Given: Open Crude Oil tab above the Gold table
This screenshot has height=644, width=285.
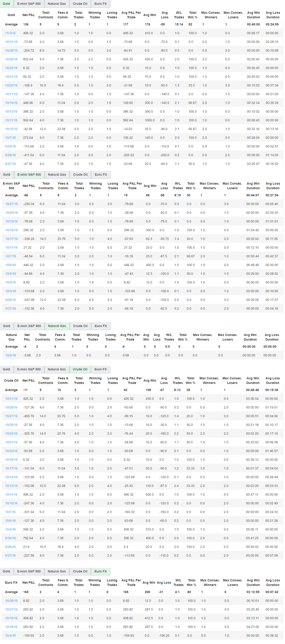Looking at the screenshot, I should pos(80,4).
